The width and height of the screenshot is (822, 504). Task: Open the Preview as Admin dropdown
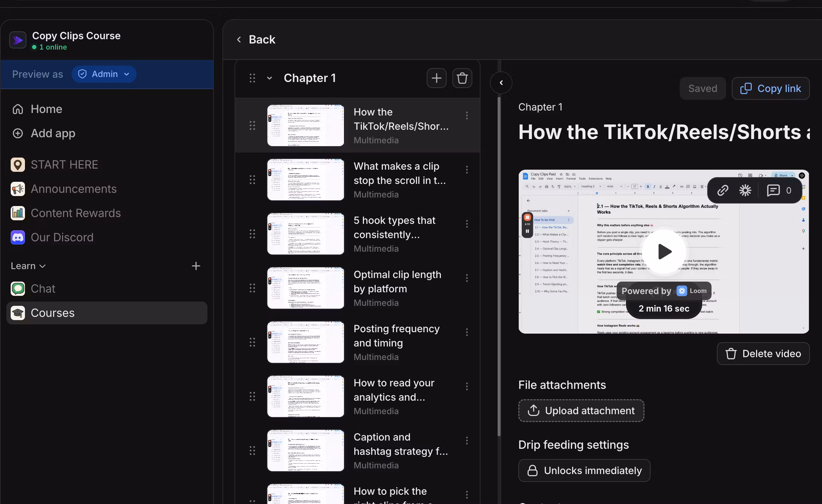[x=104, y=74]
